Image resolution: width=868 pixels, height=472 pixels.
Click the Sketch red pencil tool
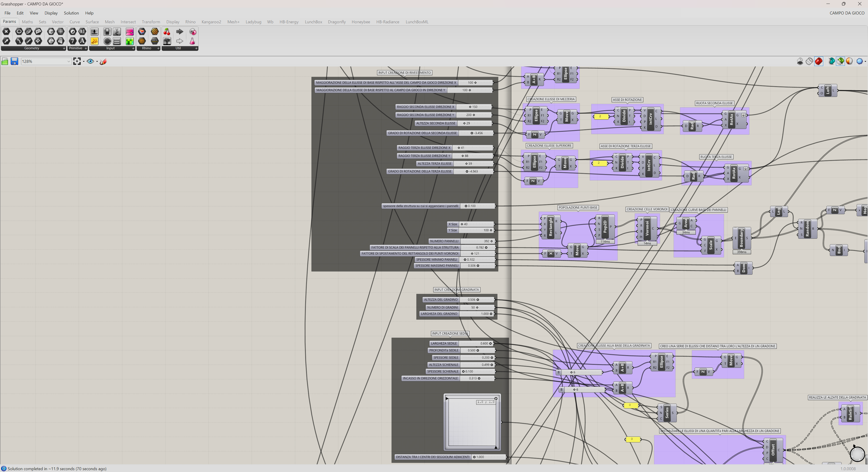tap(104, 61)
